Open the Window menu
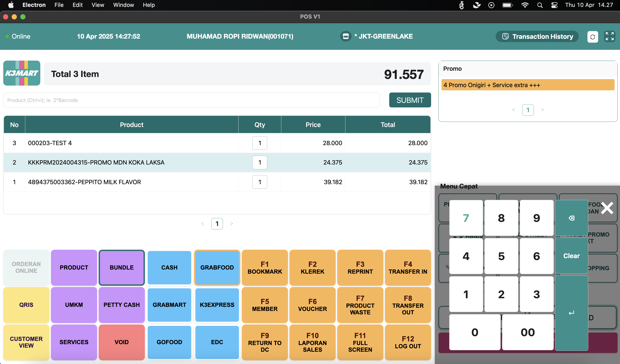 point(123,5)
